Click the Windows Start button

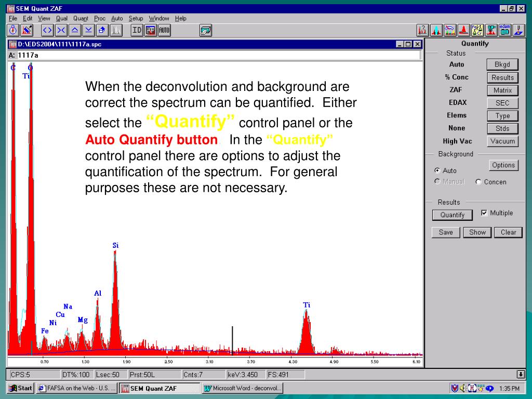coord(20,388)
